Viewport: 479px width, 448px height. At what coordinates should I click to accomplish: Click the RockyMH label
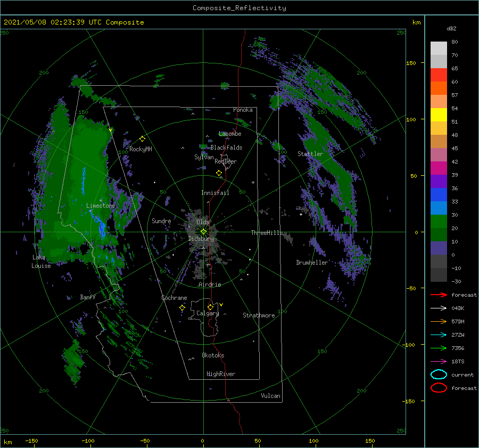(141, 149)
